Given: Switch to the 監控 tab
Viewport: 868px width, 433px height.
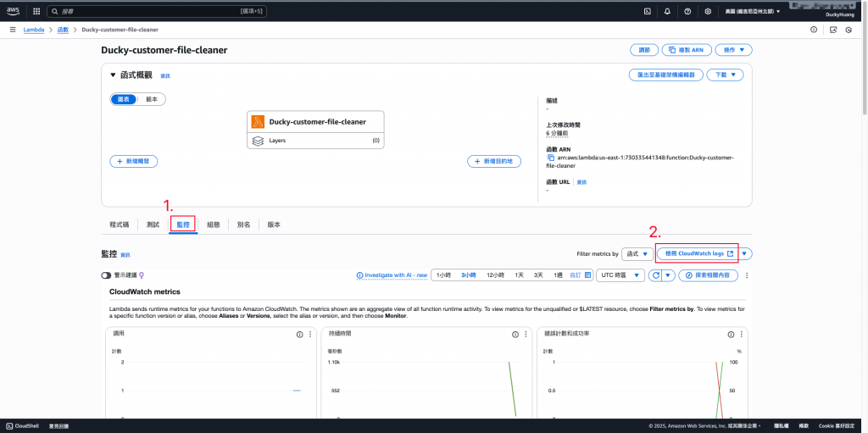Looking at the screenshot, I should tap(183, 225).
